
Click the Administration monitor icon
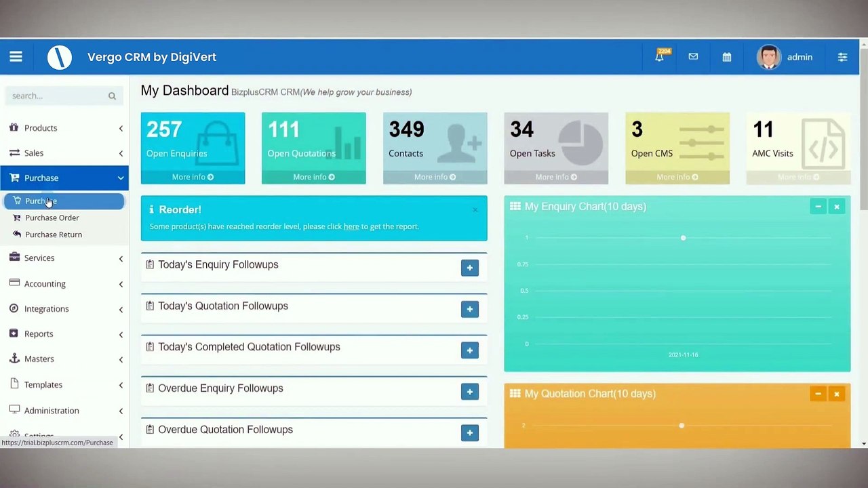coord(14,410)
